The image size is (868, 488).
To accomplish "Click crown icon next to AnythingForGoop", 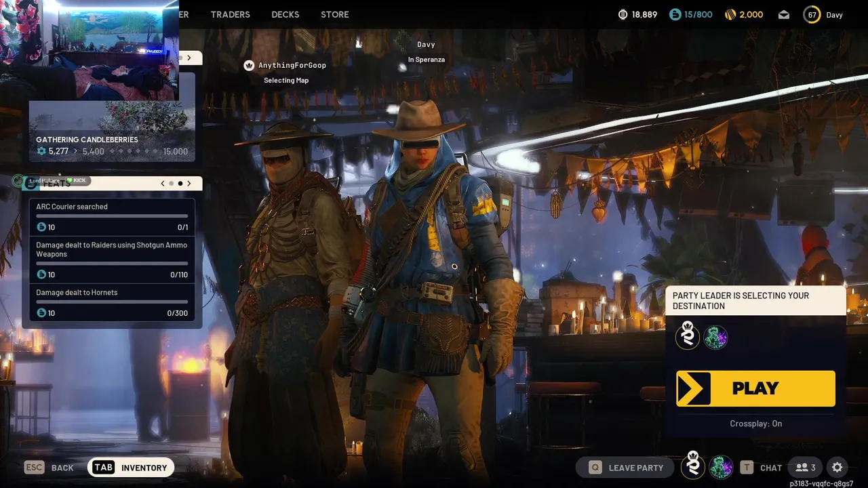I will tap(249, 65).
